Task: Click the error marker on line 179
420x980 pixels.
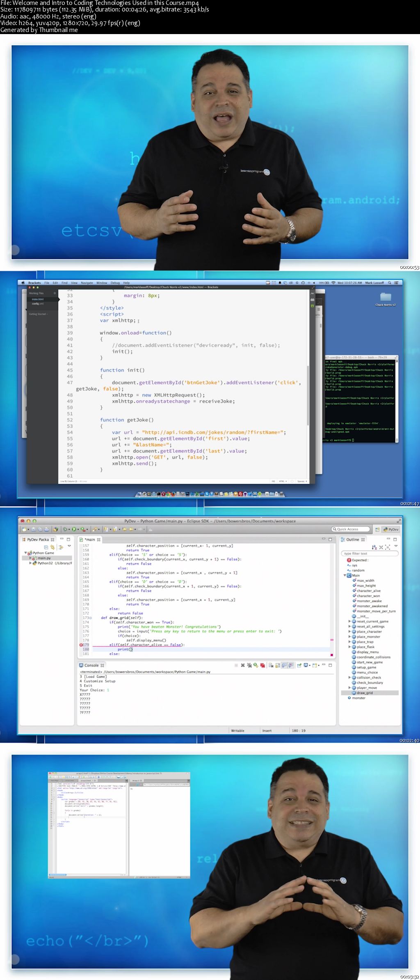Action: 81,645
